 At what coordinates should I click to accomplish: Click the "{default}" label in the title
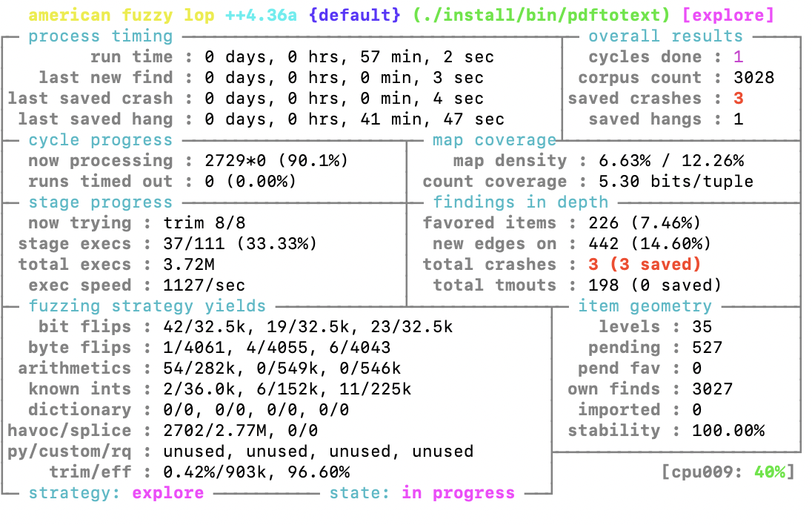tap(355, 15)
